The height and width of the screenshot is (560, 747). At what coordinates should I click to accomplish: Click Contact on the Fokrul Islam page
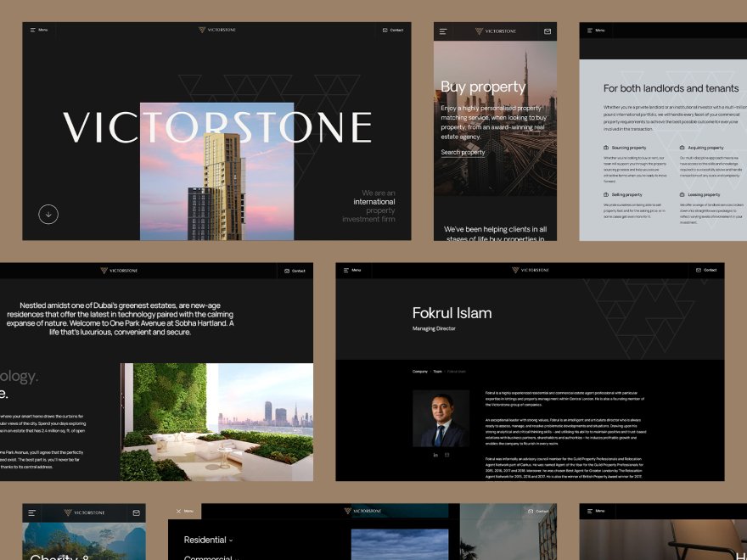tap(707, 271)
